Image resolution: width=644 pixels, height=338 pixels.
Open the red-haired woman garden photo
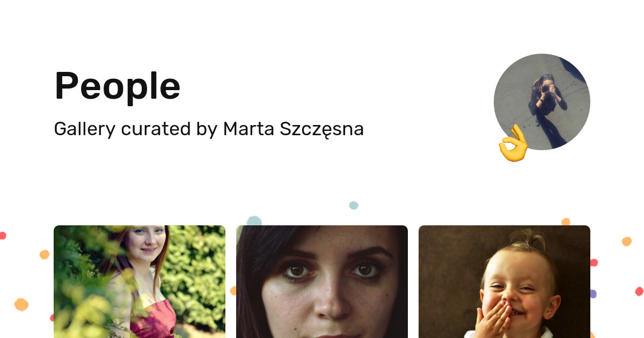(140, 282)
